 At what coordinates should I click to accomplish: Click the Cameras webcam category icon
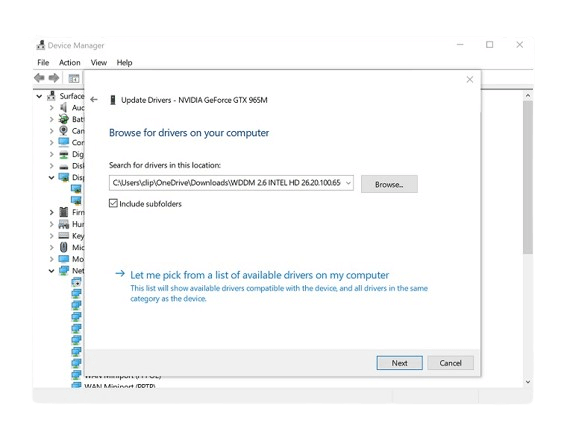(64, 130)
